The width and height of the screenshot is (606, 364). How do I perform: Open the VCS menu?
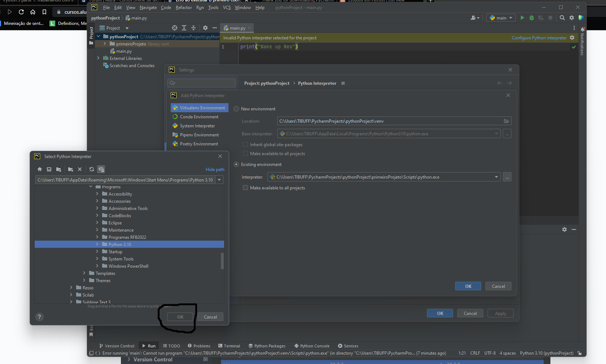click(x=227, y=8)
